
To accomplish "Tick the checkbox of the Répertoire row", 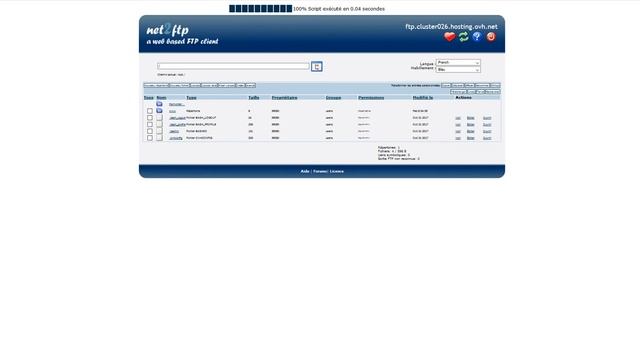I will (150, 111).
